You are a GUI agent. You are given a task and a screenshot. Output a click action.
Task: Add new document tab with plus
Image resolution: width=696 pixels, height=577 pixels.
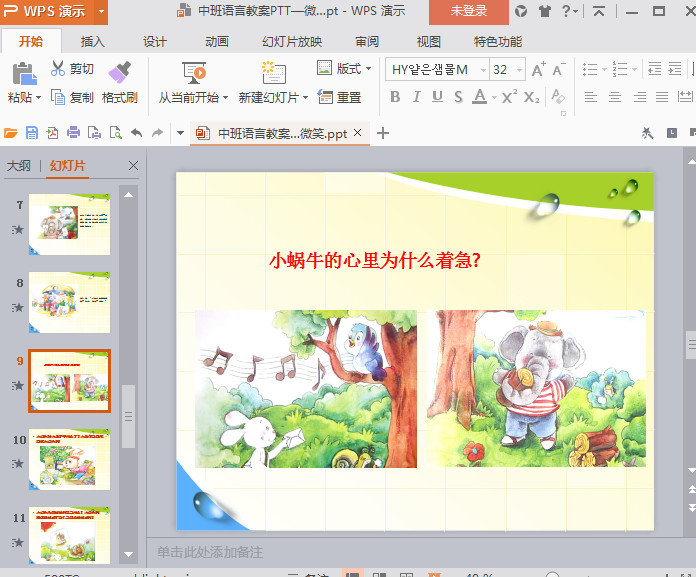383,133
